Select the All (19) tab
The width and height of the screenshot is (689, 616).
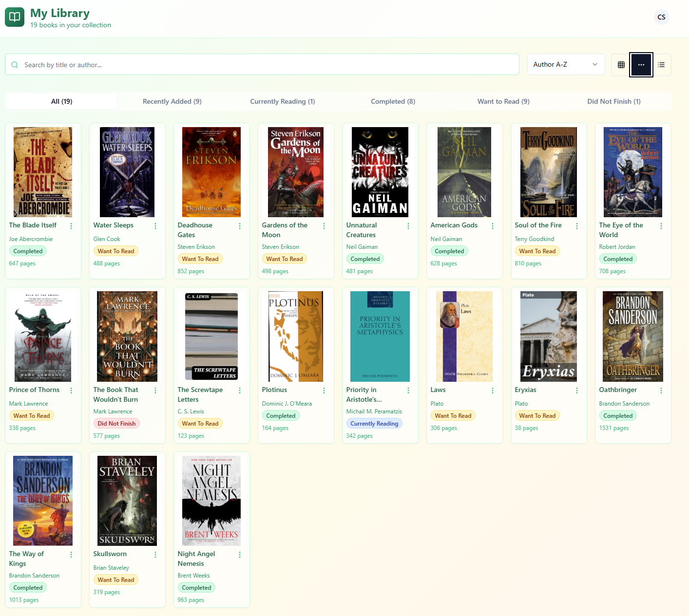[62, 101]
